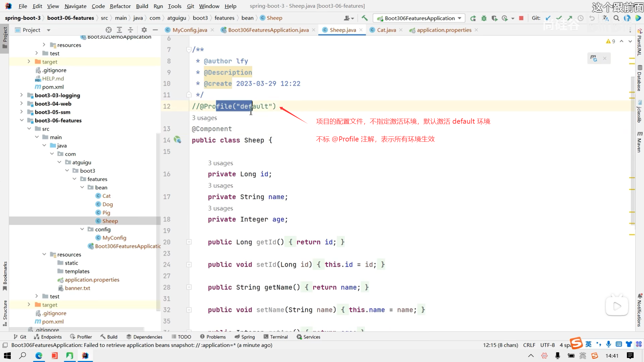Viewport: 644px width, 362px height.
Task: Open the Terminal tool window
Action: [275, 337]
